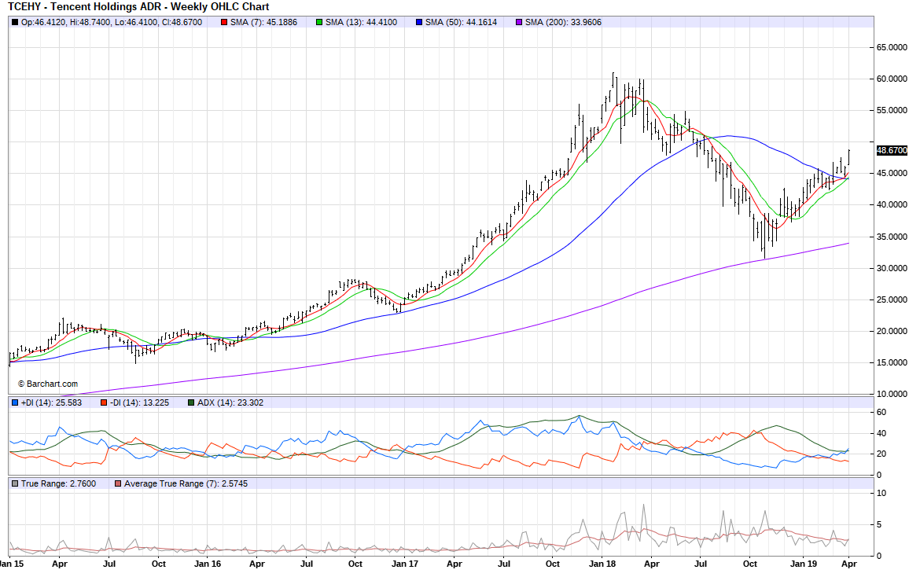909x588 pixels.
Task: Click the 10.0000 price axis label
Action: pos(892,394)
